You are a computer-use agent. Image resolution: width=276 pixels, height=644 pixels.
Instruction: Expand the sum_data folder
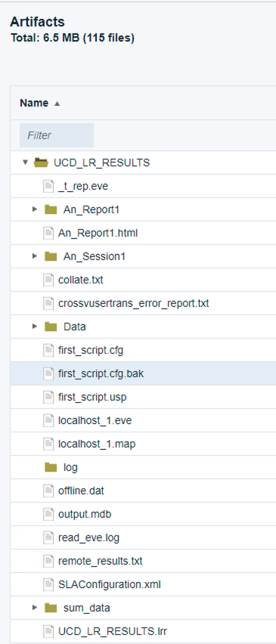tap(35, 608)
